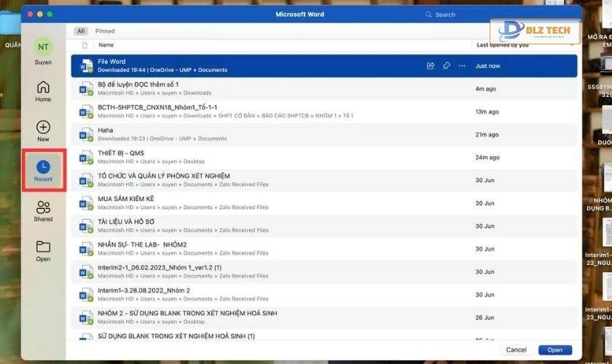
Task: Share the File Word document
Action: point(431,66)
